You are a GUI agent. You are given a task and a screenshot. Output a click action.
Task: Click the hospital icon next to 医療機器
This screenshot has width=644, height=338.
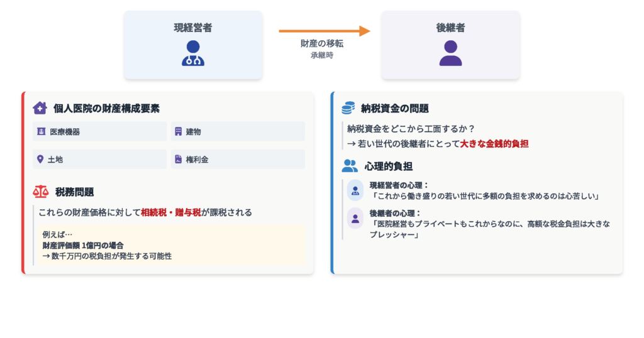click(41, 131)
